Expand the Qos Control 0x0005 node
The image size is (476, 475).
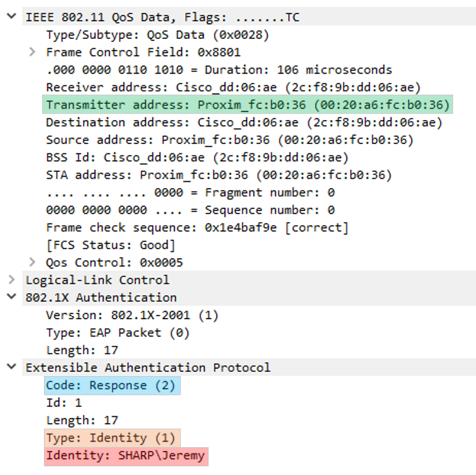point(32,262)
